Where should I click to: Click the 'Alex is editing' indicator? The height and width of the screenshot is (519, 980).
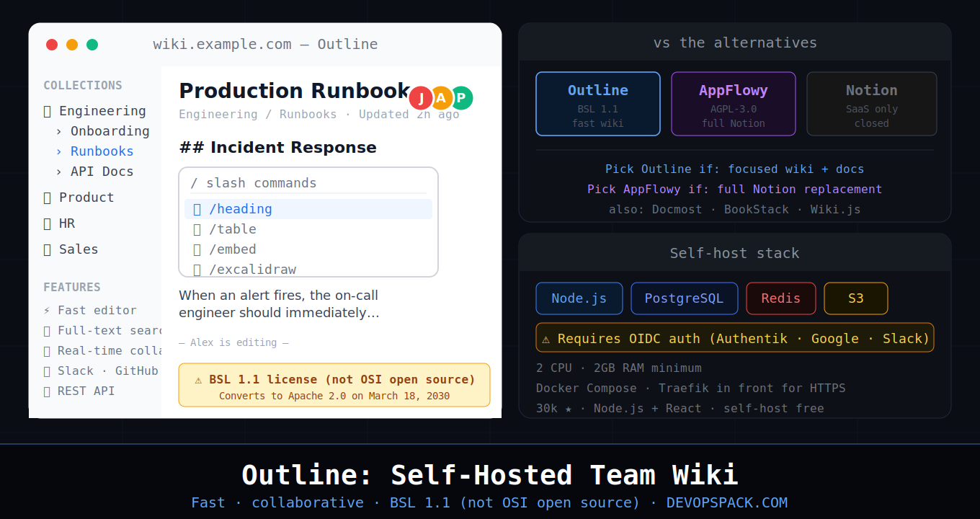pyautogui.click(x=233, y=342)
